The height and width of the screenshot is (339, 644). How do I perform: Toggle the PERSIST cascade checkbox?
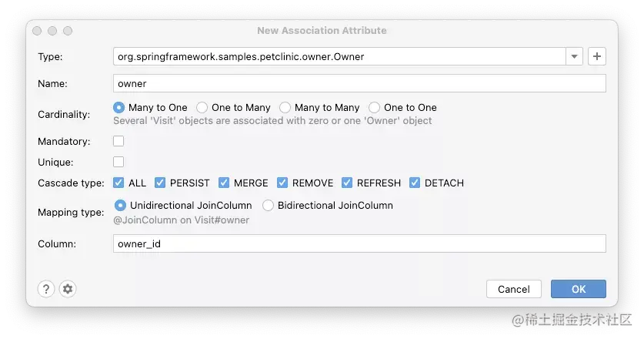click(x=161, y=183)
